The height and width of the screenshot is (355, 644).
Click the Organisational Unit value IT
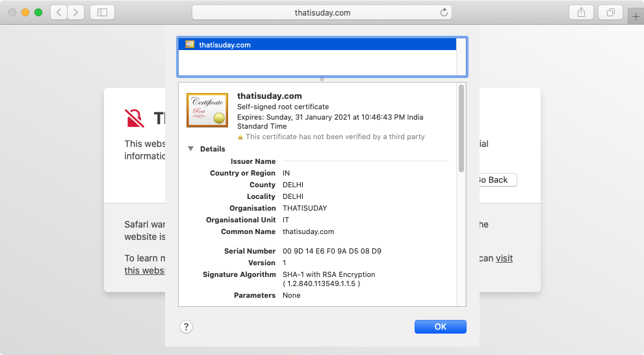[x=286, y=220]
